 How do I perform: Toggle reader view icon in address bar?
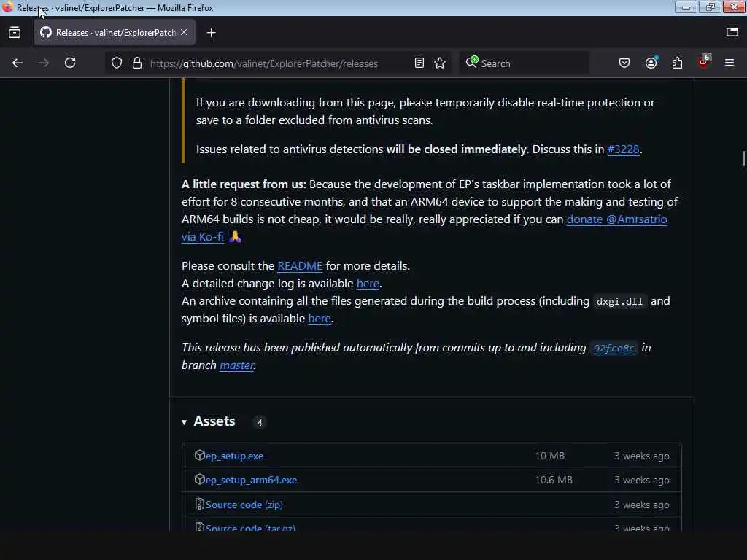pos(419,63)
